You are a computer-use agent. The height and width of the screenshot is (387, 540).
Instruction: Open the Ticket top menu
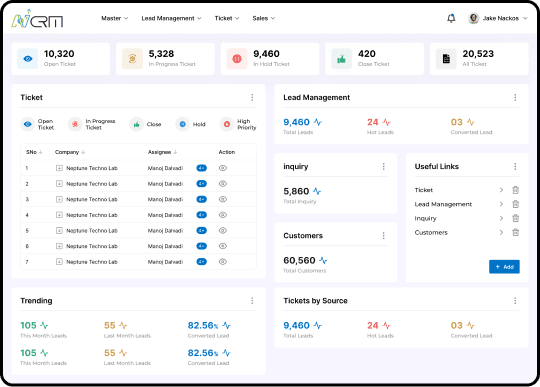[227, 18]
